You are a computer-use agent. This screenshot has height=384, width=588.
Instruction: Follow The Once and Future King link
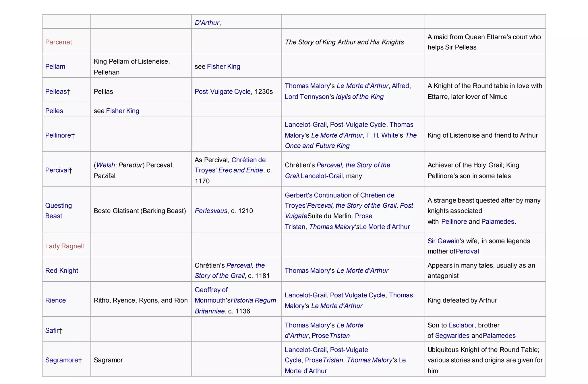(351, 140)
